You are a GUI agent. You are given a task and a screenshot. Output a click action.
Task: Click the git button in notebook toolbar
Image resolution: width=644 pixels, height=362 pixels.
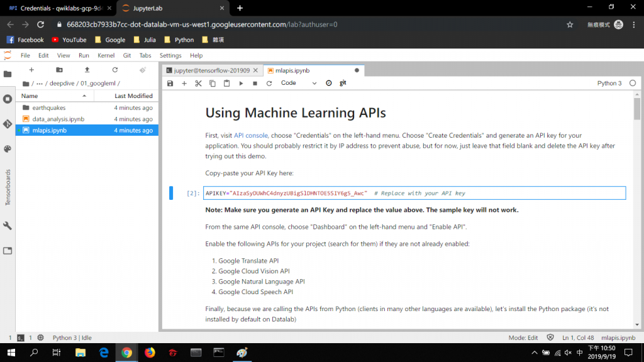tap(343, 83)
